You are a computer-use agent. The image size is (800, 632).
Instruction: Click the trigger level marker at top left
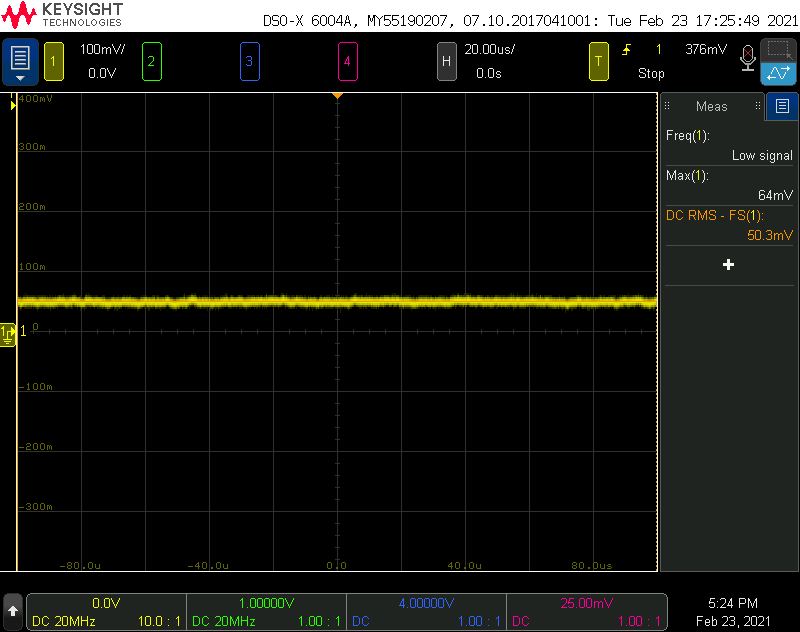13,105
